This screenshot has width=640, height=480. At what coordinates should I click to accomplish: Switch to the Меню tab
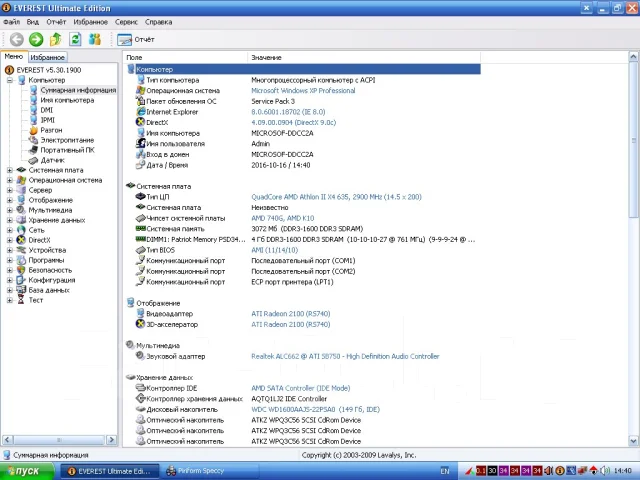(14, 57)
